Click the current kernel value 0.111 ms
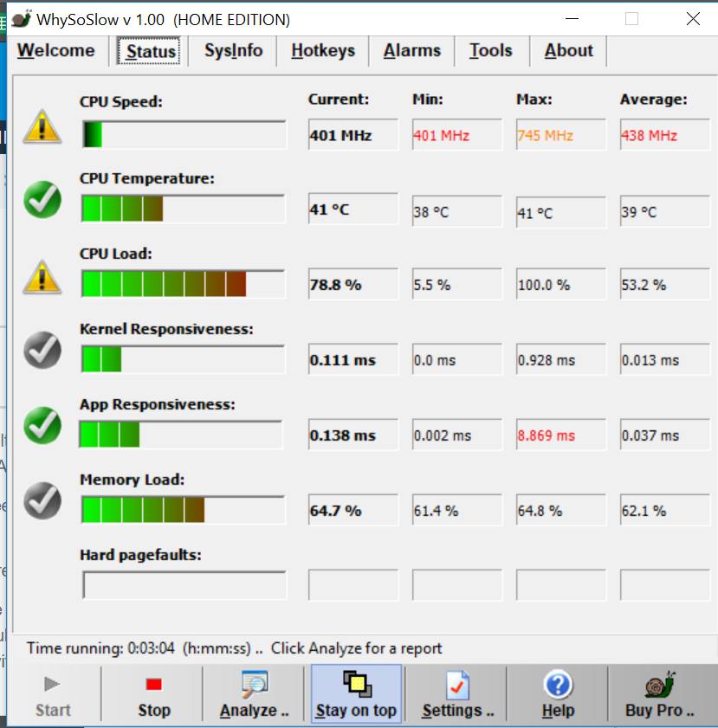The width and height of the screenshot is (718, 728). point(353,359)
